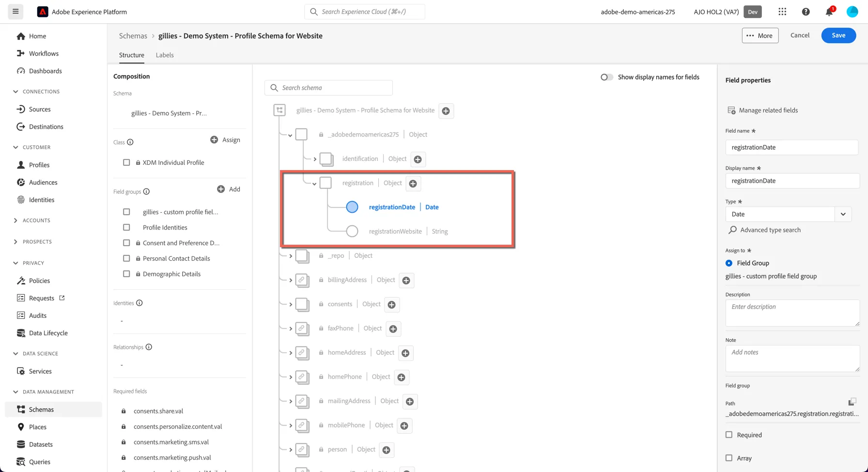Select the registrationWebsite field node
The width and height of the screenshot is (868, 472).
click(x=352, y=232)
